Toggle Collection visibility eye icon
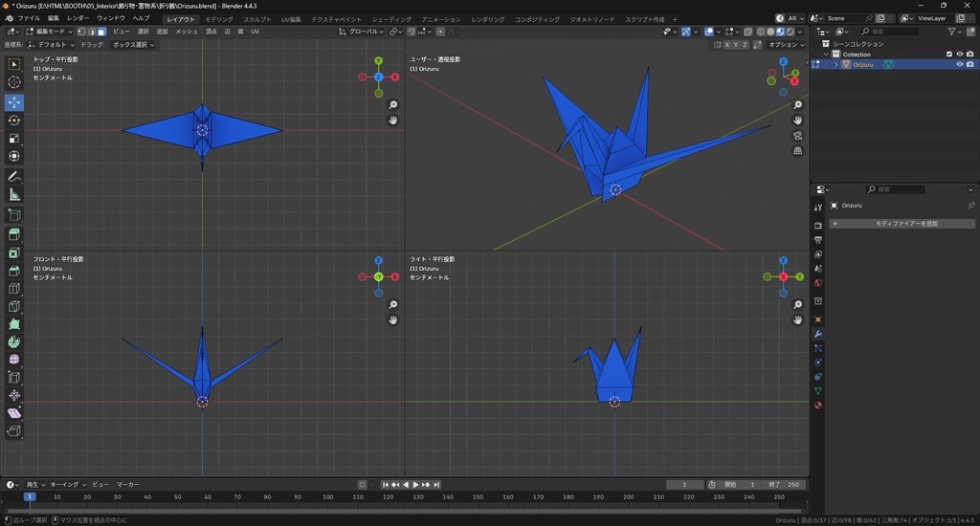The image size is (980, 526). pos(960,55)
